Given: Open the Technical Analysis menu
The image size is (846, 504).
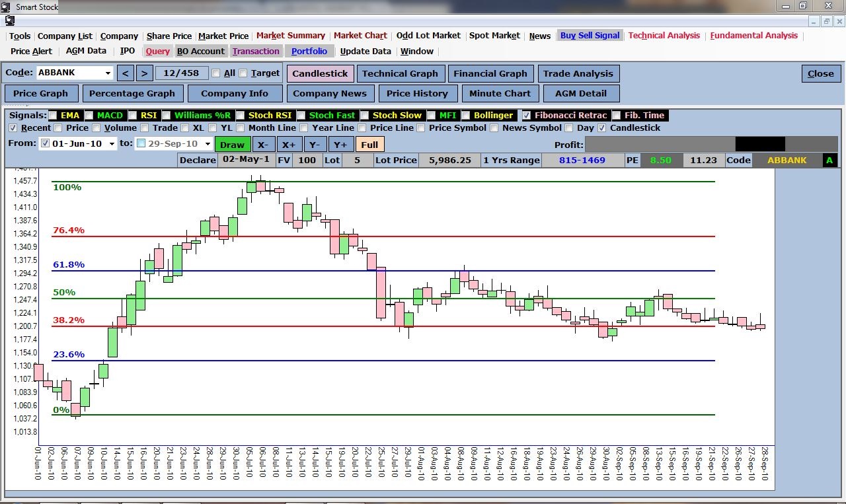Looking at the screenshot, I should [x=664, y=36].
